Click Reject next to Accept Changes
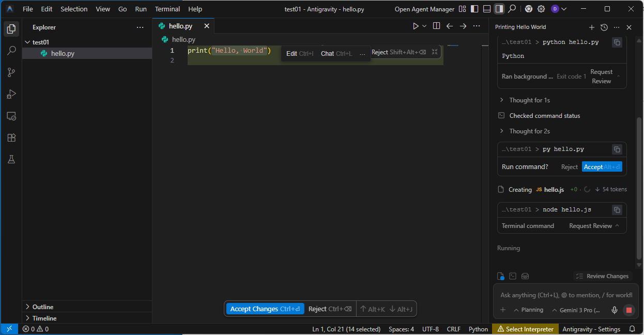The height and width of the screenshot is (335, 644). [x=330, y=309]
